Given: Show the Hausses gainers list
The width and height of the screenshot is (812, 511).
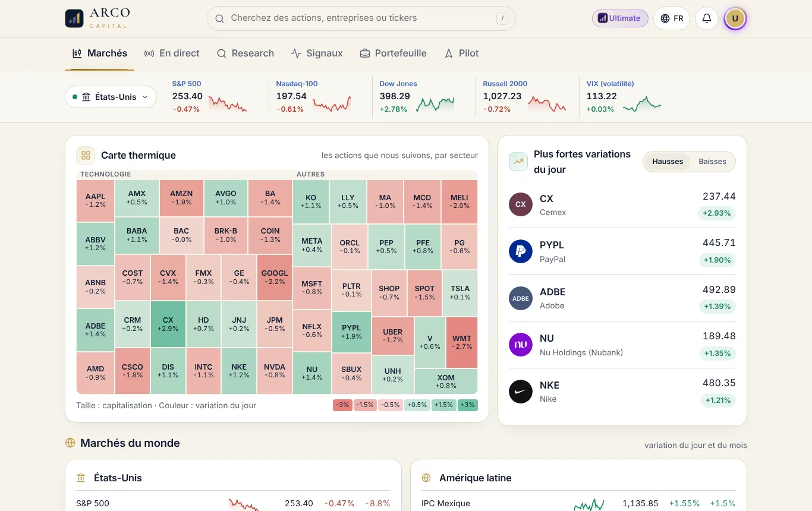Looking at the screenshot, I should coord(668,162).
